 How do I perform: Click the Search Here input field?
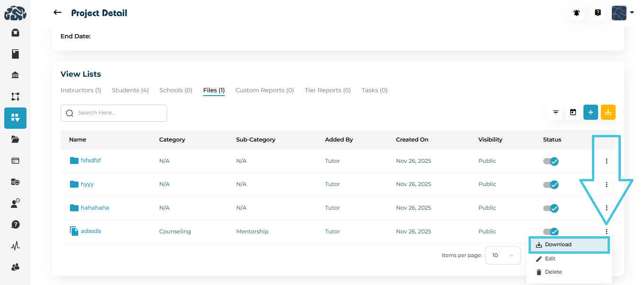point(114,113)
